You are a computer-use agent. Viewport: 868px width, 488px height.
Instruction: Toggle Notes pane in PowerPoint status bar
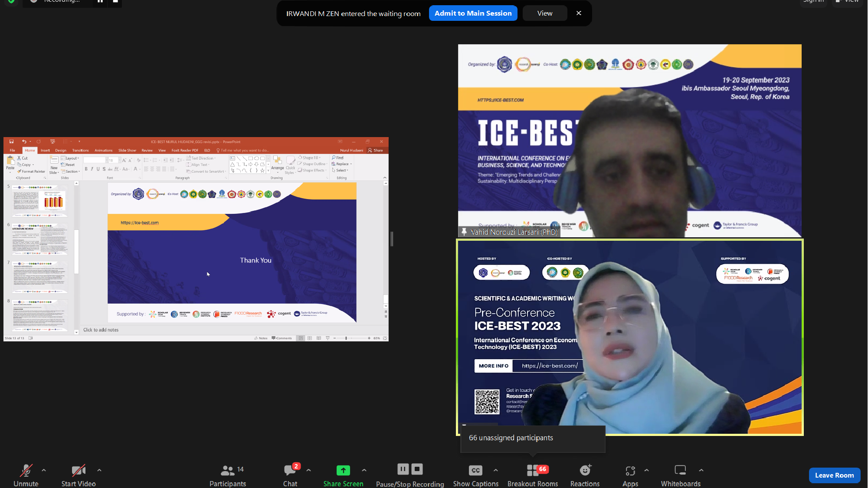pyautogui.click(x=261, y=338)
